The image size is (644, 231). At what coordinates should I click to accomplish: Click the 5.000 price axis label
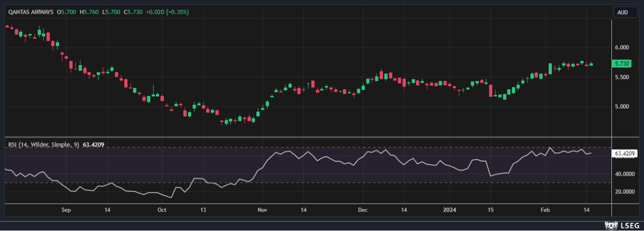point(622,106)
